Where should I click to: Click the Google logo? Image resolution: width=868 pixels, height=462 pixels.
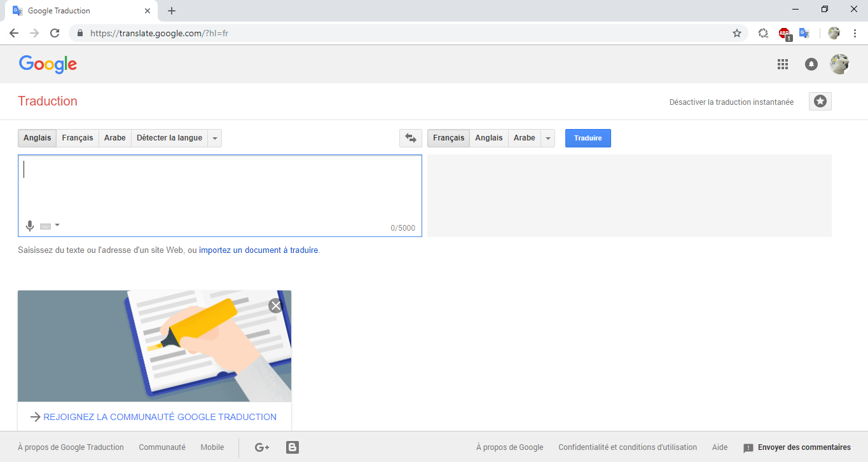(48, 64)
